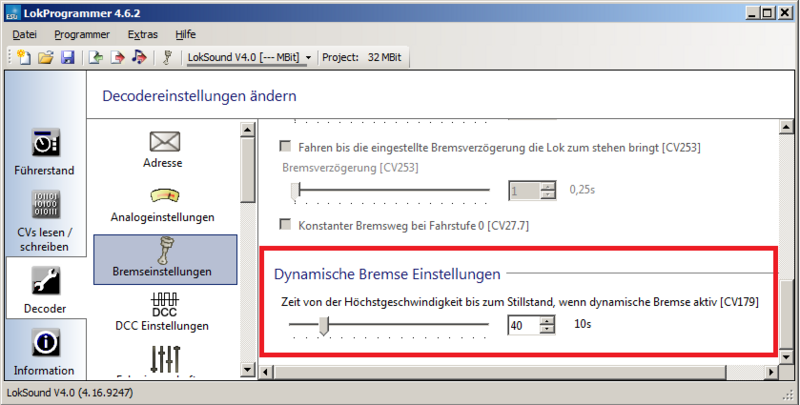Select the Decoder sidebar section
This screenshot has width=800, height=405.
pyautogui.click(x=45, y=290)
